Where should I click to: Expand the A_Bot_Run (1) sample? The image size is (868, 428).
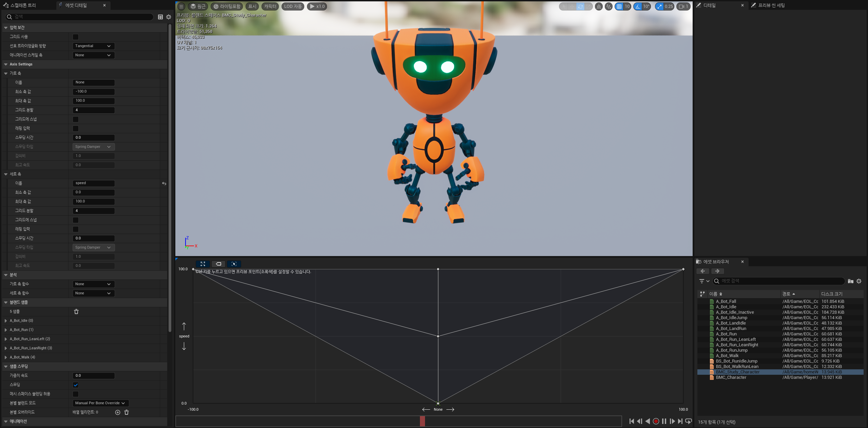click(6, 330)
